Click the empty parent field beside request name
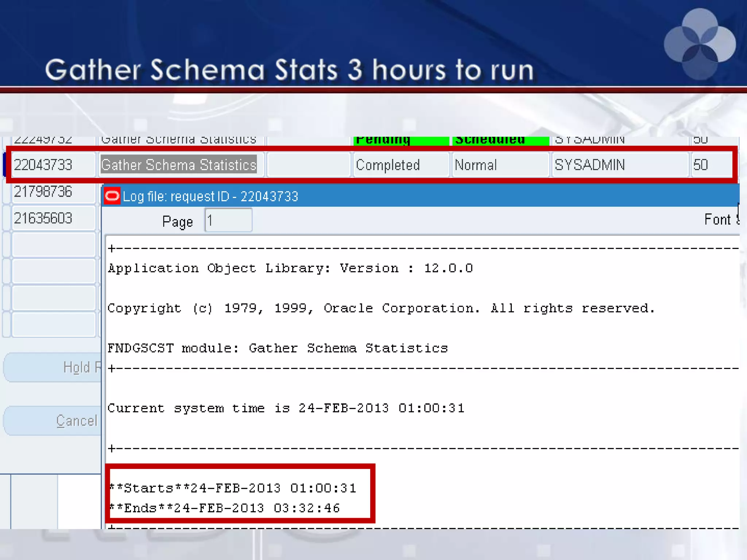The image size is (747, 560). (308, 165)
